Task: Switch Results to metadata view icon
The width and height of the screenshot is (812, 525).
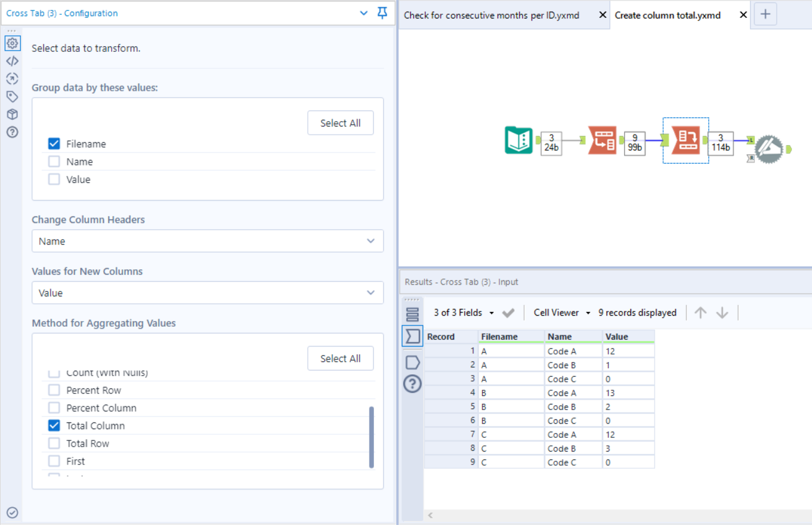Action: 412,313
